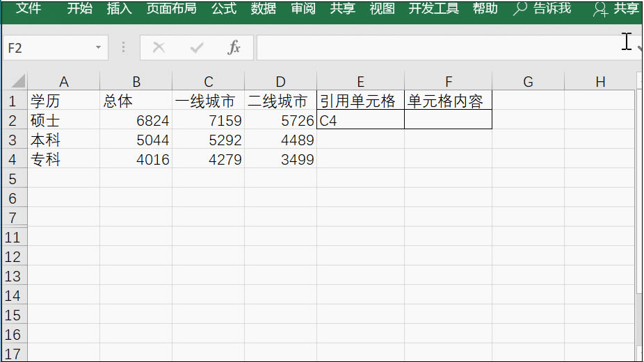
Task: Switch to the 数据 tab
Action: click(x=264, y=8)
